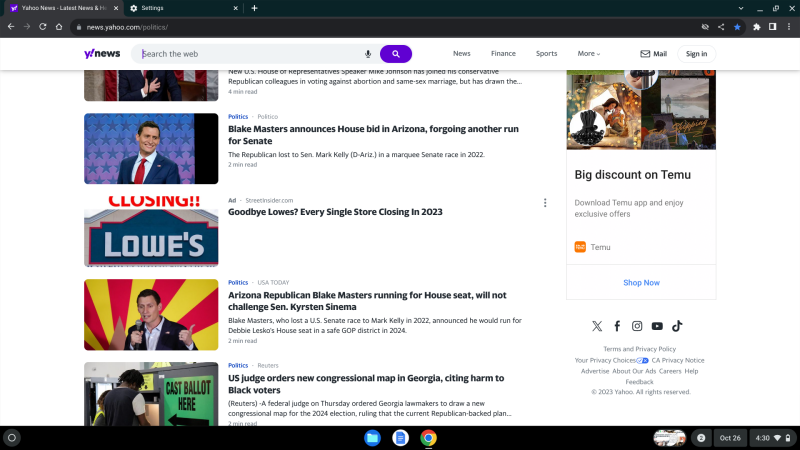Click the Politics tag above Politico article
This screenshot has height=450, width=800.
click(x=238, y=117)
